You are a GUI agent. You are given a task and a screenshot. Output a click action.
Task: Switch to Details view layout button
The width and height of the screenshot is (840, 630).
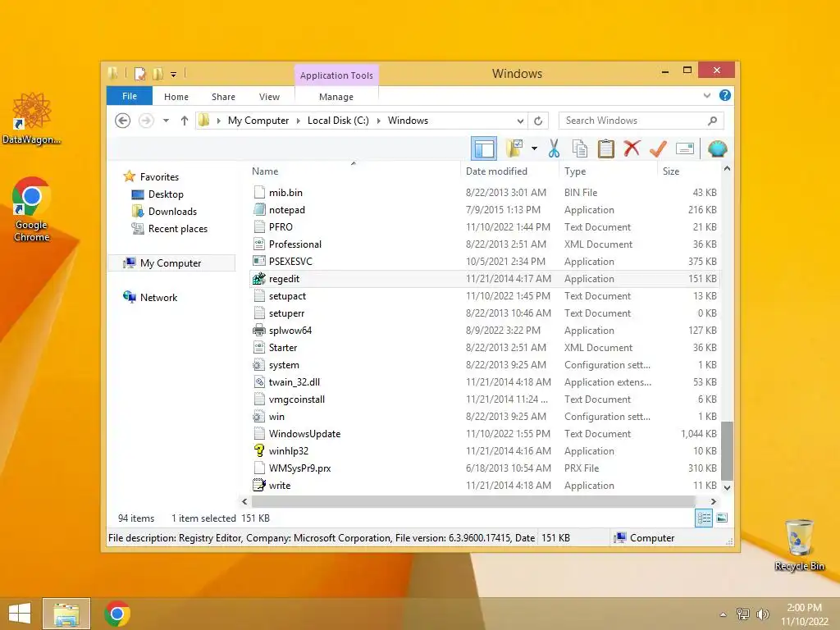click(x=703, y=518)
